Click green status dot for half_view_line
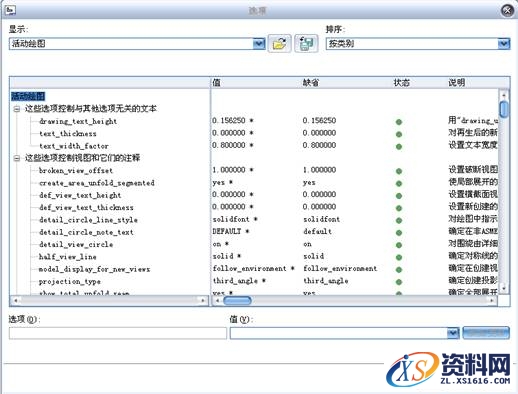Viewport: 518px width, 394px height. (398, 257)
